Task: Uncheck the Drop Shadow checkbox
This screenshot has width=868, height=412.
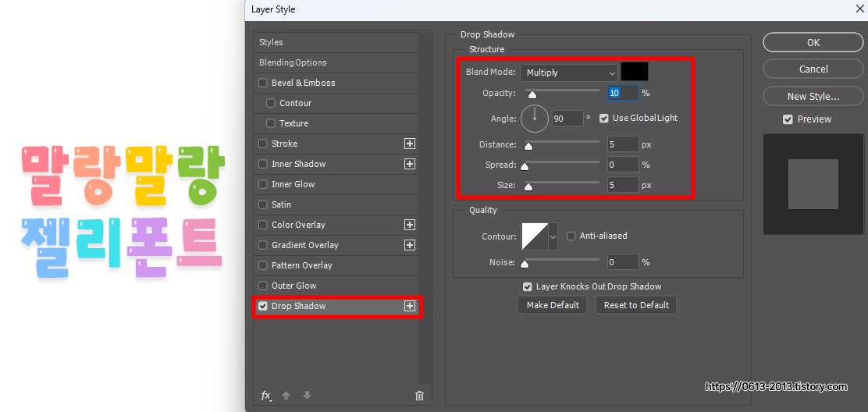Action: [263, 306]
